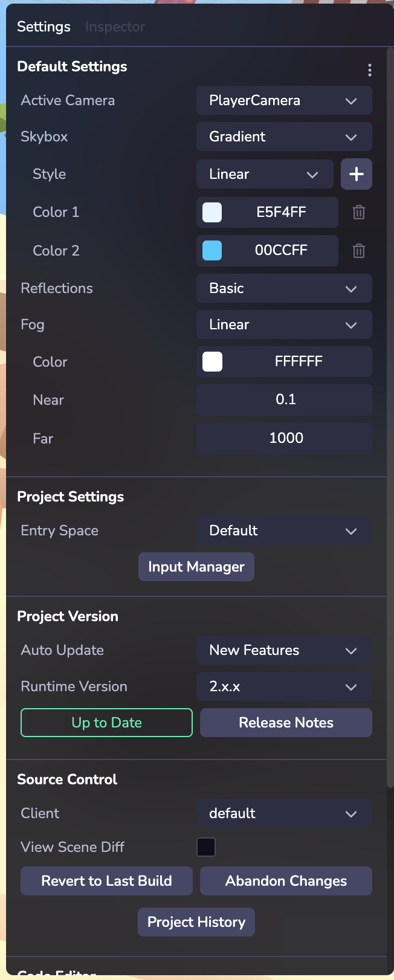
Task: Delete skybox Color 1 using trash icon
Action: tap(358, 212)
